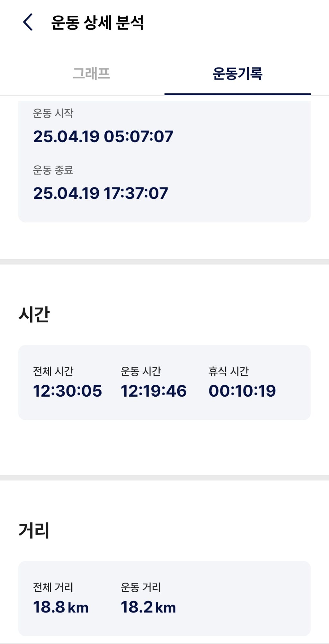This screenshot has width=329, height=644.
Task: Tap the 전체 거리 label
Action: click(53, 587)
